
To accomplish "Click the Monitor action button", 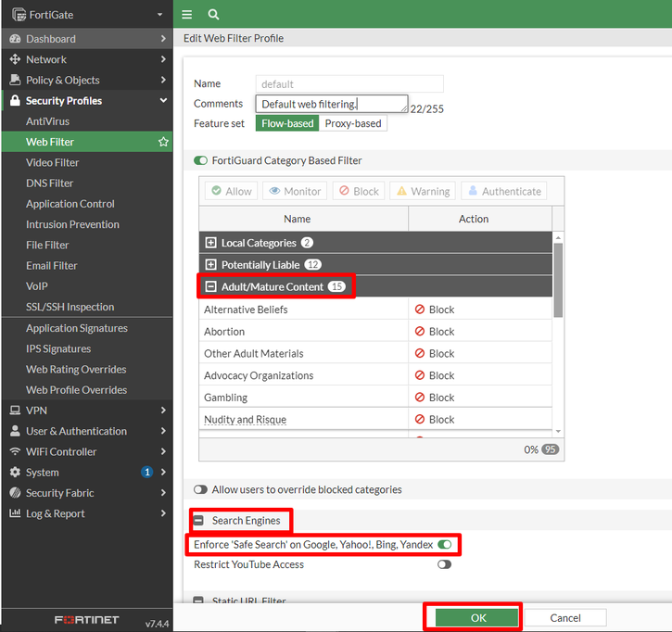I will point(295,191).
